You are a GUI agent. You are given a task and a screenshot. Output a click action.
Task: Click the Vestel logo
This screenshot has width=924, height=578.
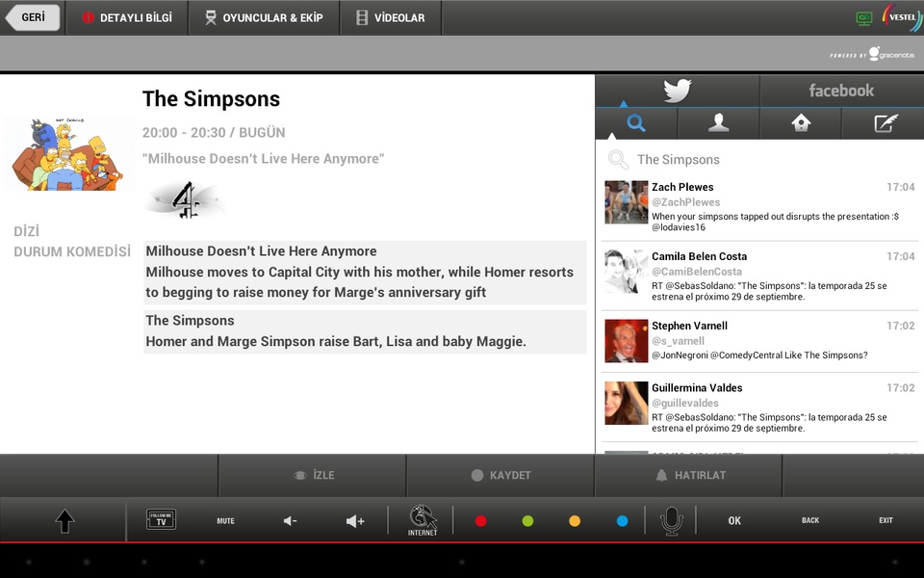[901, 17]
